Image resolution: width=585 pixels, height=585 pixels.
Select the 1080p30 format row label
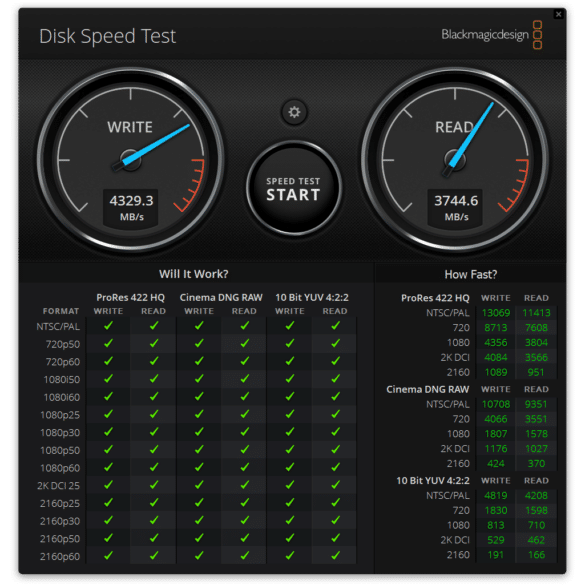click(x=60, y=433)
